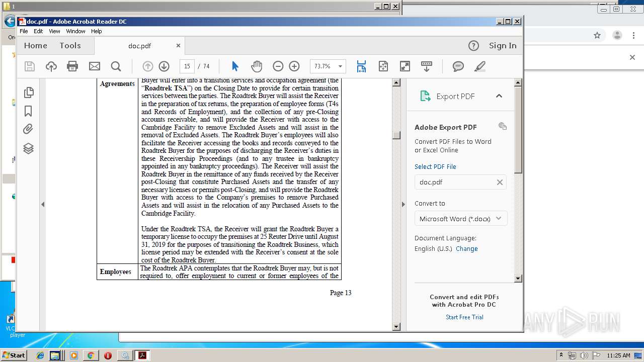Open the Find text search
This screenshot has width=644, height=362.
coord(116,66)
